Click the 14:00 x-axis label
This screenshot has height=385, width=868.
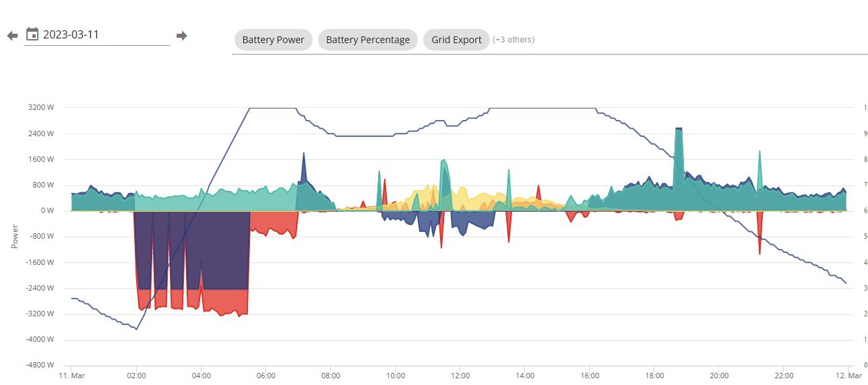[524, 376]
